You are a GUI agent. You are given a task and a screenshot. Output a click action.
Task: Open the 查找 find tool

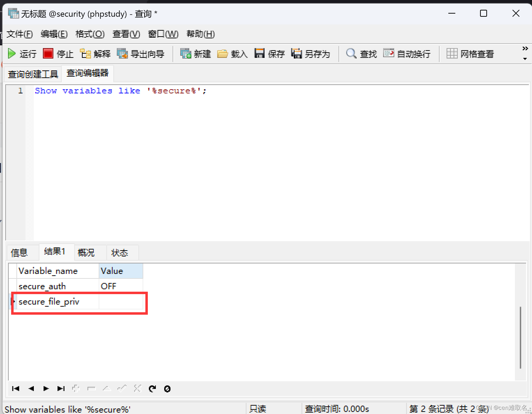click(361, 53)
